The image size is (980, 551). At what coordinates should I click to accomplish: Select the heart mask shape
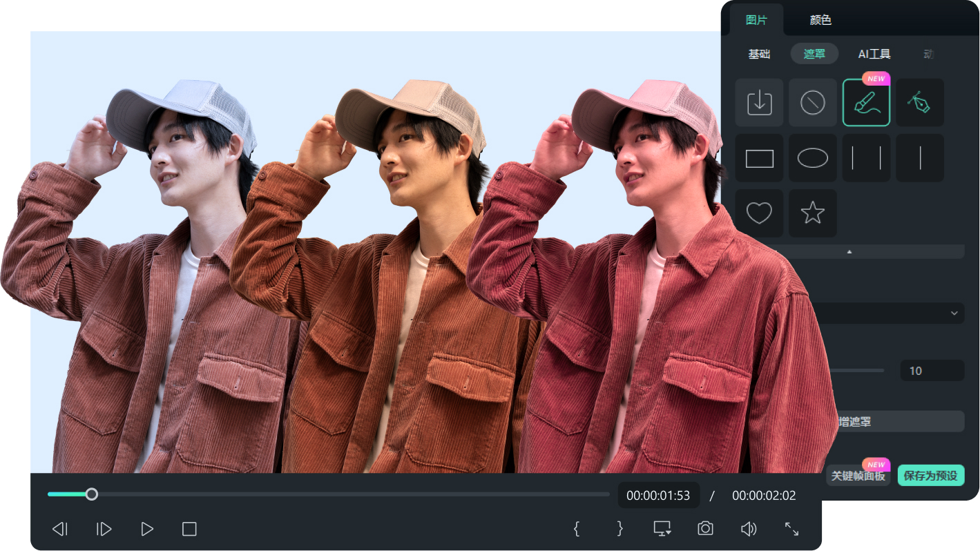point(759,213)
